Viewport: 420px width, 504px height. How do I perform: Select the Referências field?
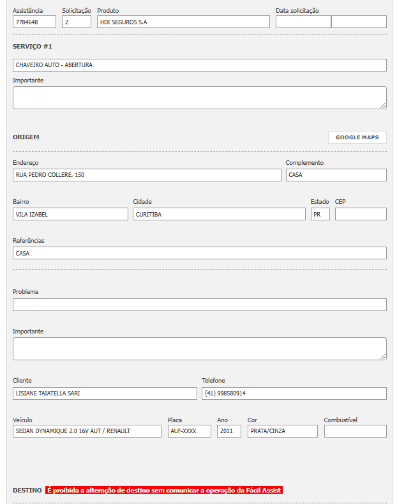point(199,253)
